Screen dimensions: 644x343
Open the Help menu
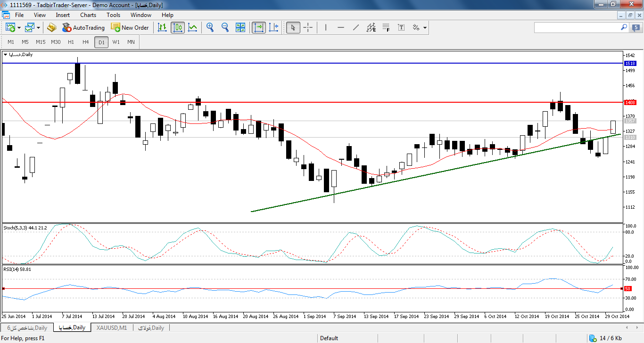click(x=167, y=15)
